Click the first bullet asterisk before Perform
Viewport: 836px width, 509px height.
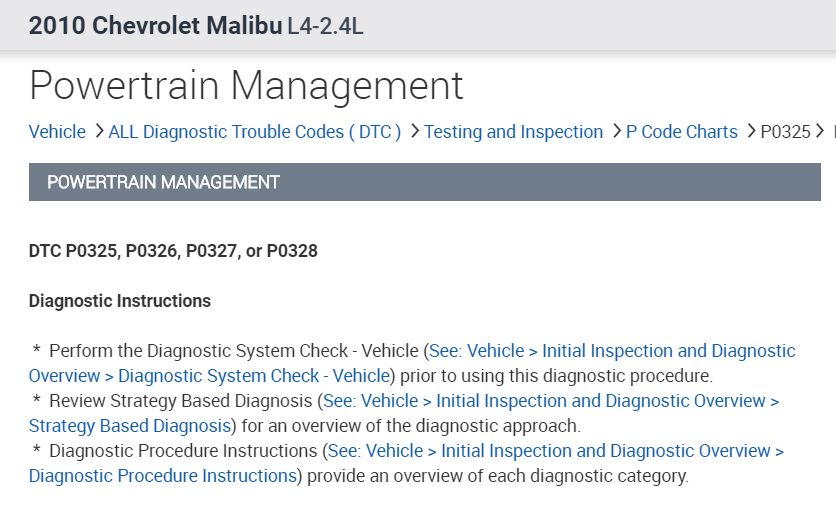coord(37,351)
